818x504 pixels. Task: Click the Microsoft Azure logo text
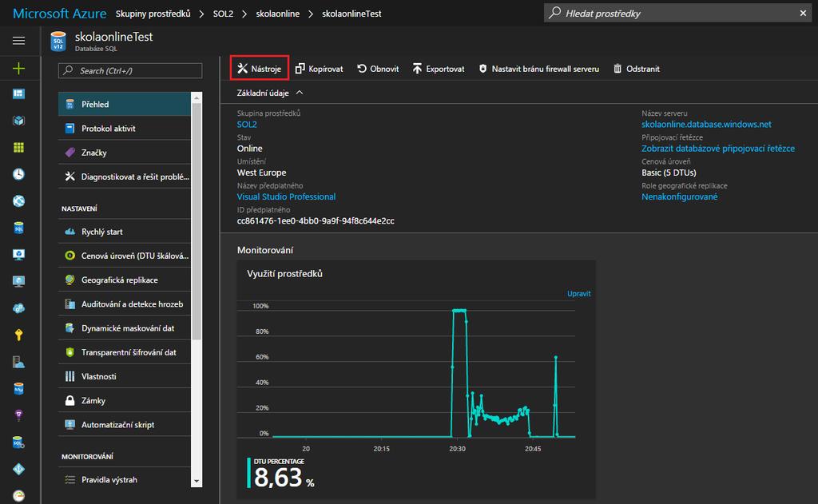[x=59, y=13]
